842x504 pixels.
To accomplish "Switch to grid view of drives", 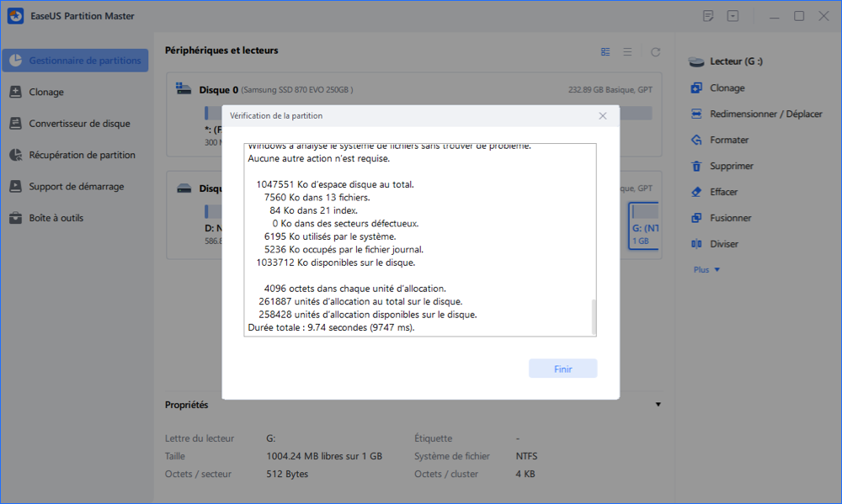I will 605,52.
